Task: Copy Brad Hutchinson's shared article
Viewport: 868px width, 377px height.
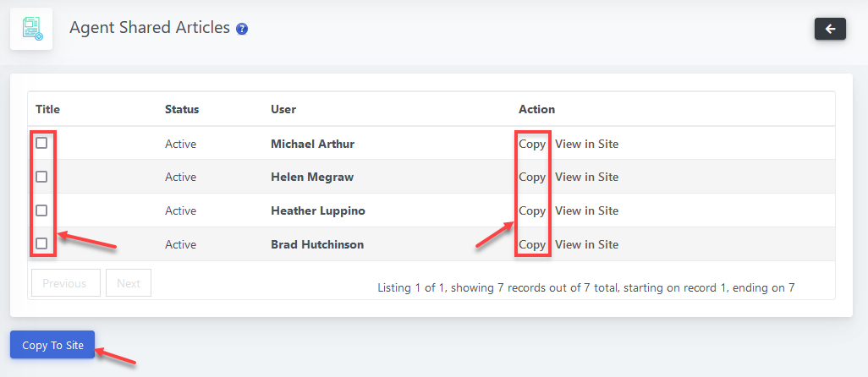Action: click(532, 244)
